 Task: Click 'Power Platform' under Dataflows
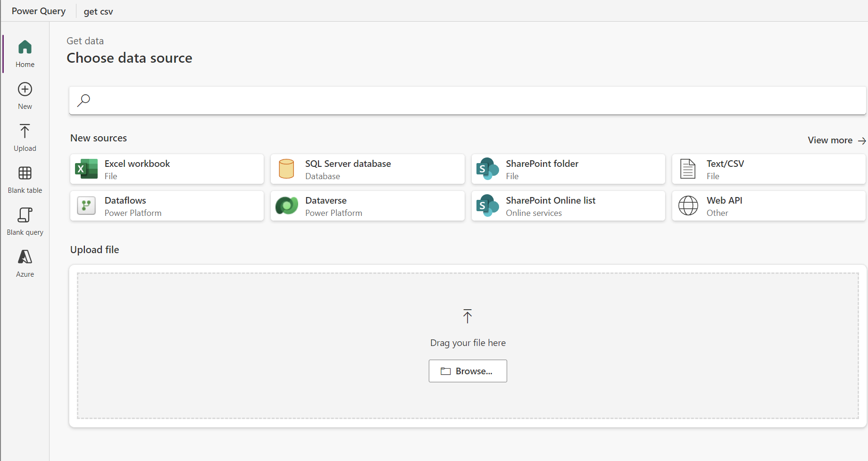(133, 213)
